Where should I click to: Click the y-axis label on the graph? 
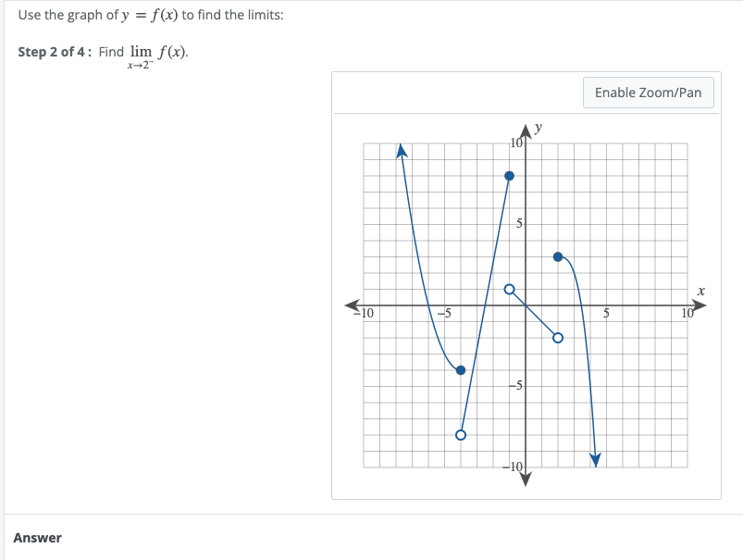[x=538, y=127]
